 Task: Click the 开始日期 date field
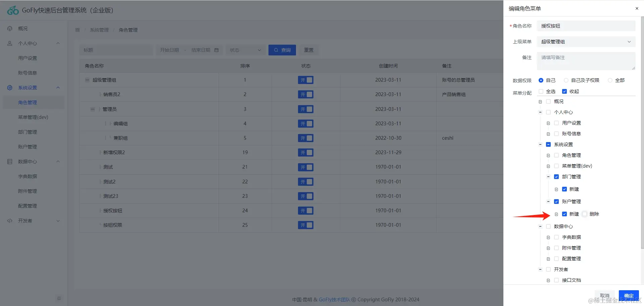click(169, 50)
